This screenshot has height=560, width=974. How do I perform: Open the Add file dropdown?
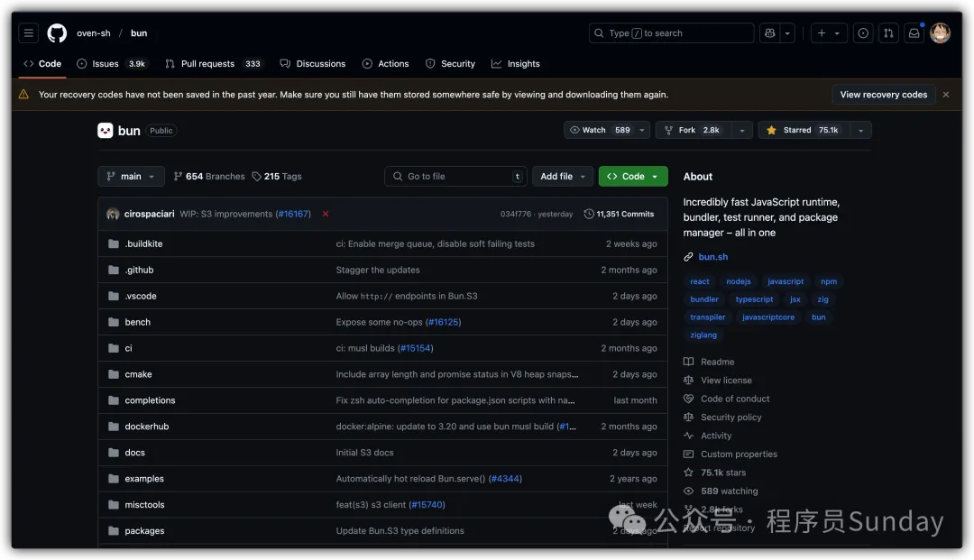(x=563, y=177)
